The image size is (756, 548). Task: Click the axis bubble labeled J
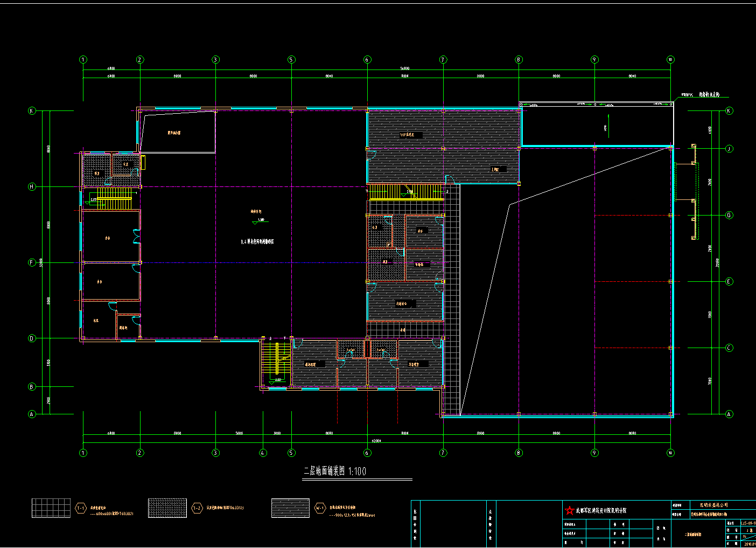pyautogui.click(x=729, y=149)
